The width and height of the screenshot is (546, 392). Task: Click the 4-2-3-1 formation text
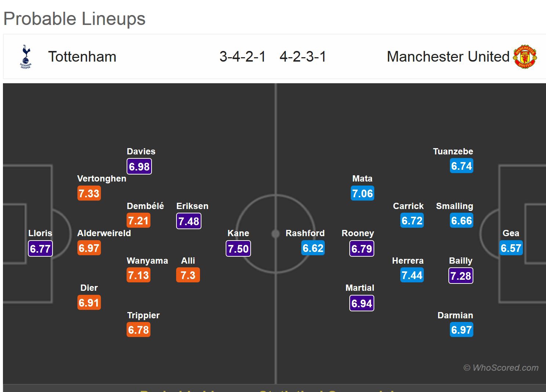coord(303,57)
